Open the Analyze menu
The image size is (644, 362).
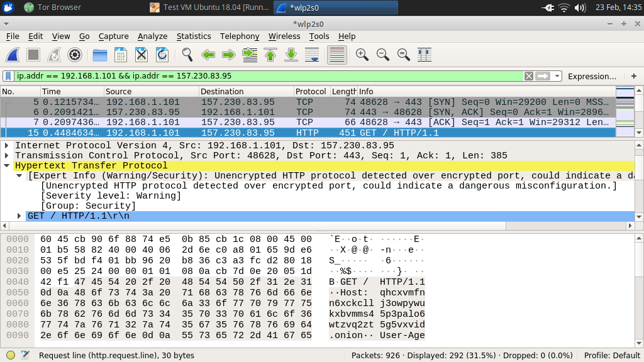[x=152, y=36]
